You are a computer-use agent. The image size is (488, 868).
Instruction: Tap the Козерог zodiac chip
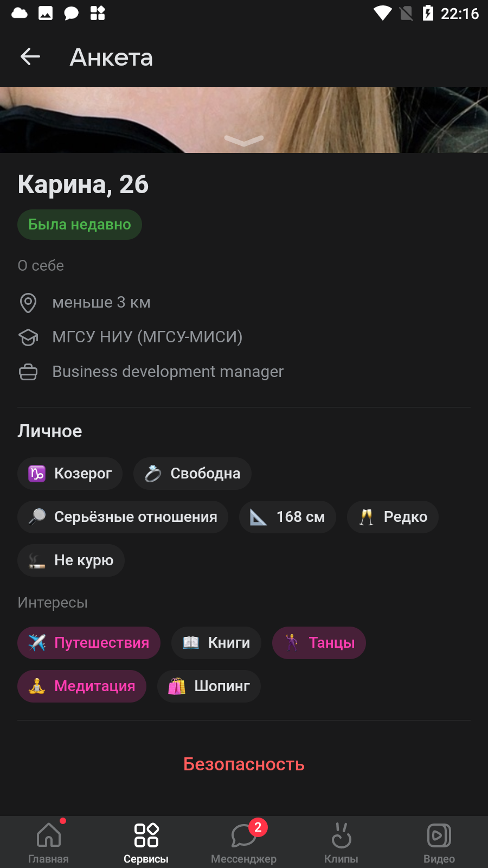70,474
